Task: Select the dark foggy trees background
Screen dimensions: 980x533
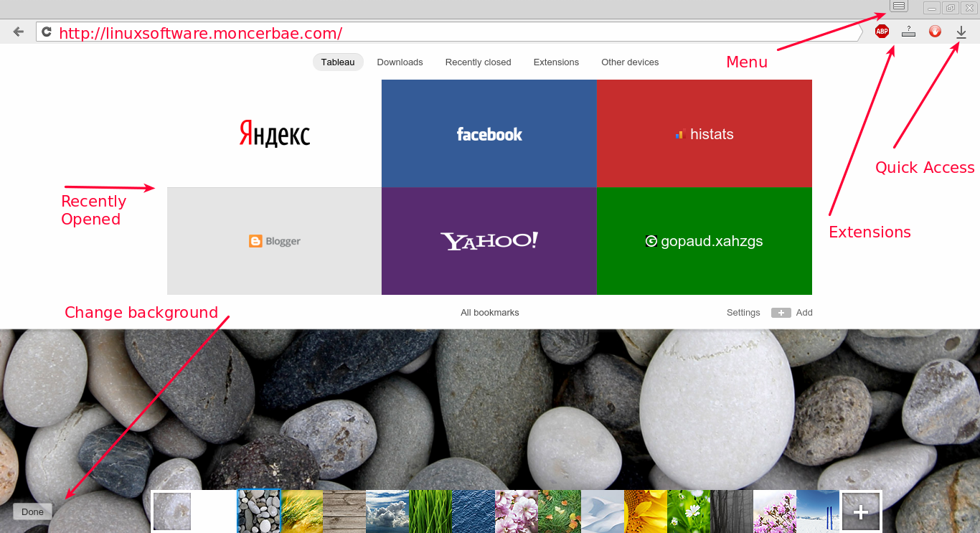Action: (x=732, y=511)
